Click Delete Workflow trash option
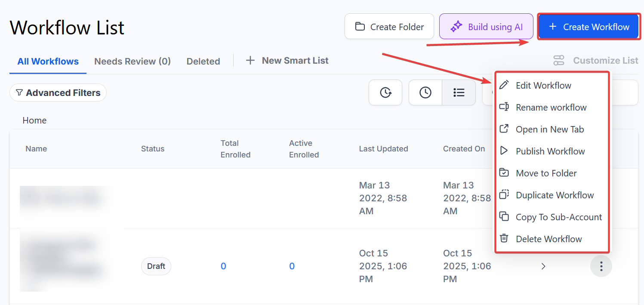The image size is (644, 305). click(548, 239)
